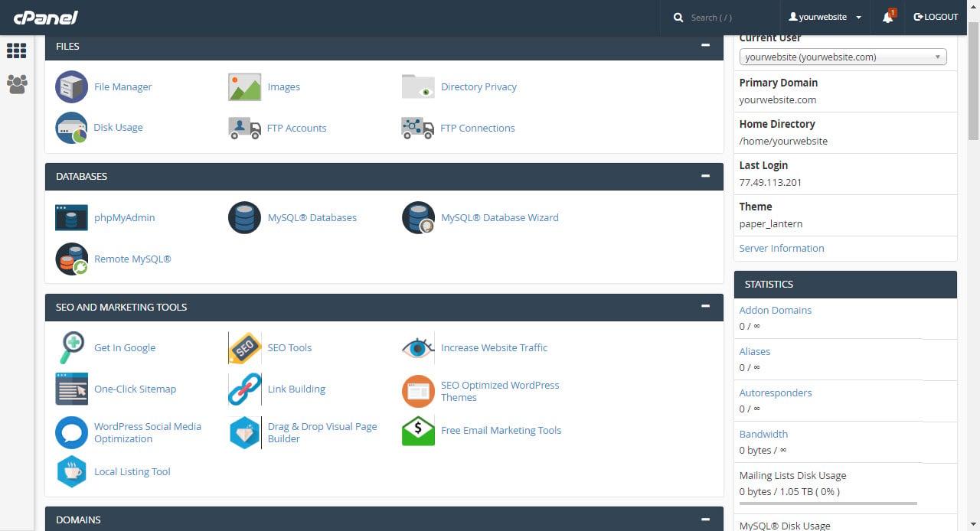Screen dimensions: 980x531
Task: Collapse the DATABASES section
Action: [705, 176]
